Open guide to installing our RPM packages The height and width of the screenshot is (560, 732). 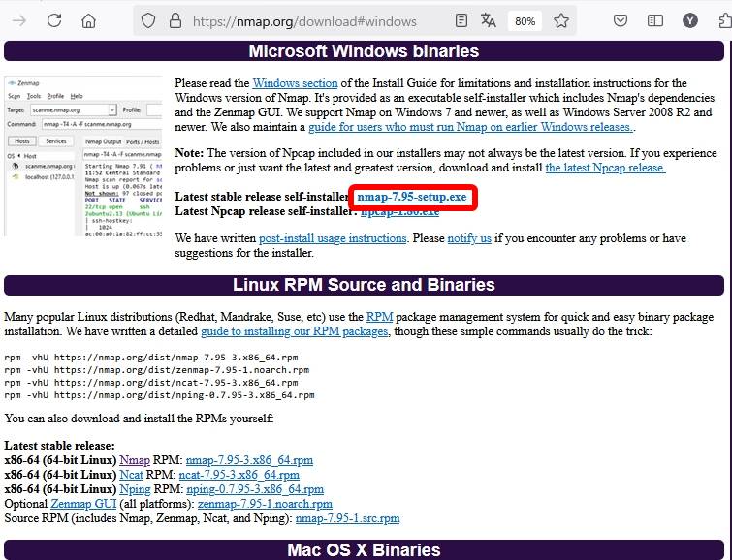[x=294, y=331]
